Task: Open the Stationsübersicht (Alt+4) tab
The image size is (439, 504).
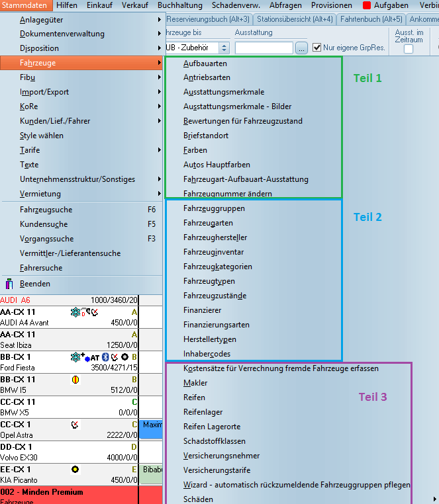Action: [x=303, y=19]
